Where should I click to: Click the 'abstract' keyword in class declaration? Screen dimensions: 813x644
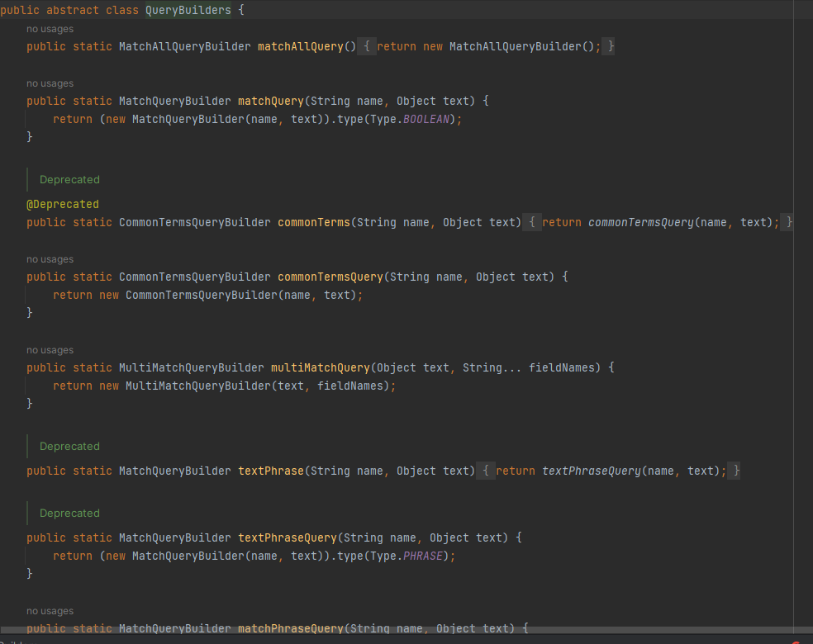(73, 11)
